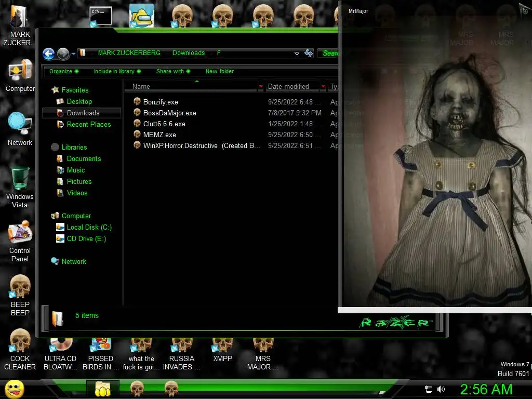The width and height of the screenshot is (532, 399).
Task: Click the 2:56 AM taskbar clock
Action: [486, 389]
